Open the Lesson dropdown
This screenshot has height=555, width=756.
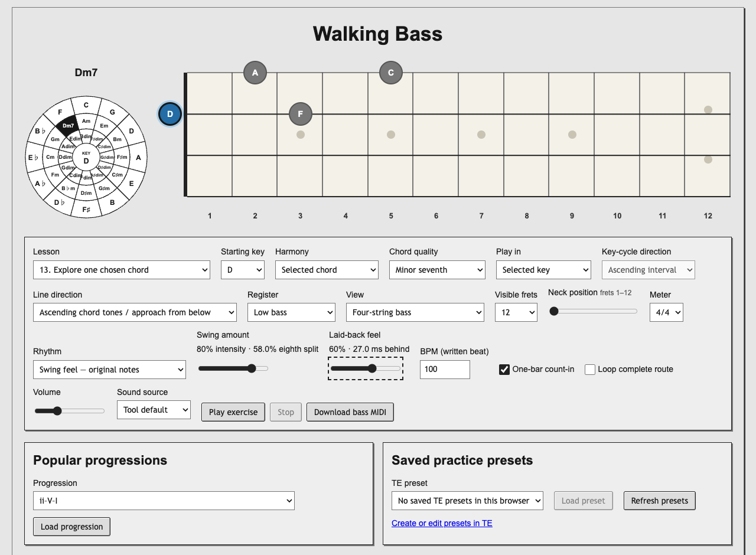pyautogui.click(x=122, y=270)
